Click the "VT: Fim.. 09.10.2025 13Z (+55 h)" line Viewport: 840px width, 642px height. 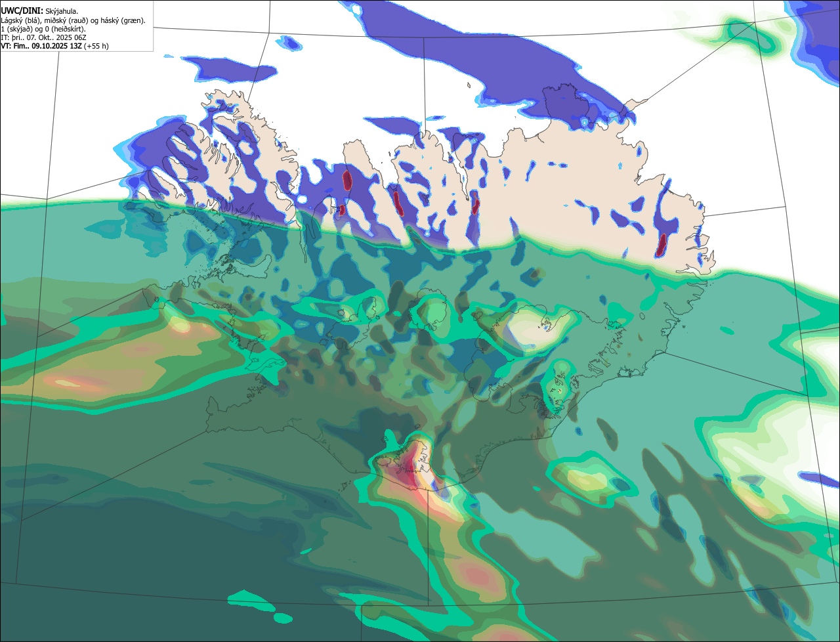(55, 46)
